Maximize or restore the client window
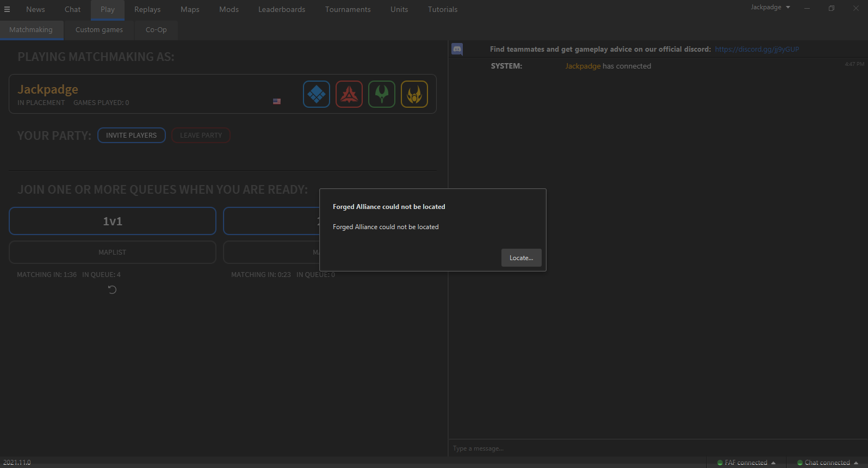 pyautogui.click(x=832, y=8)
